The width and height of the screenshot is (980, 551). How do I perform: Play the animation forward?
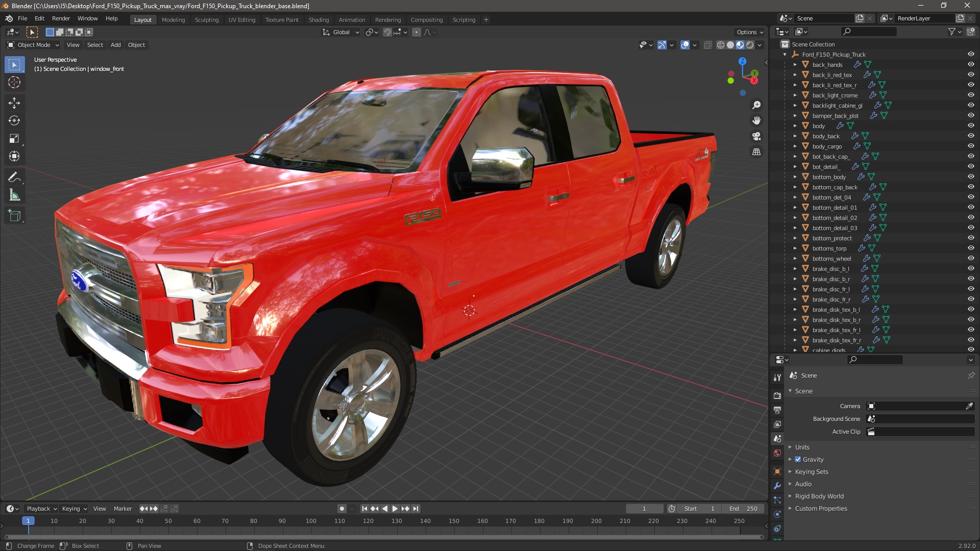point(395,509)
